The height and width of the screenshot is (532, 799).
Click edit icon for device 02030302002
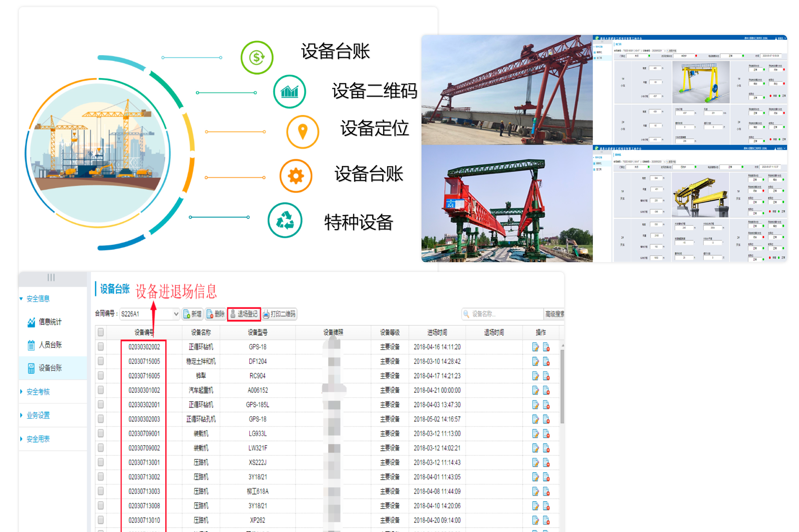pyautogui.click(x=535, y=347)
